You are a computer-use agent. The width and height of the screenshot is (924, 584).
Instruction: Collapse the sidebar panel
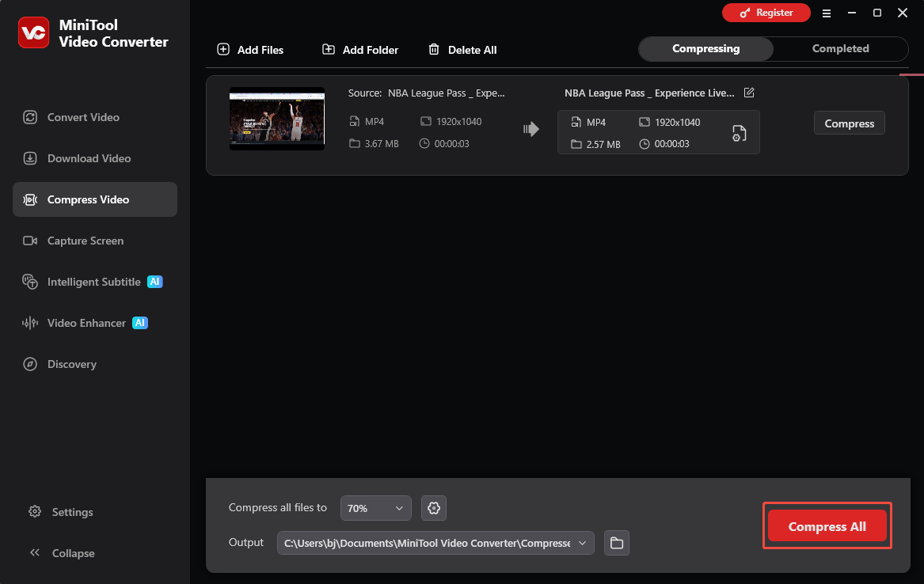tap(61, 553)
